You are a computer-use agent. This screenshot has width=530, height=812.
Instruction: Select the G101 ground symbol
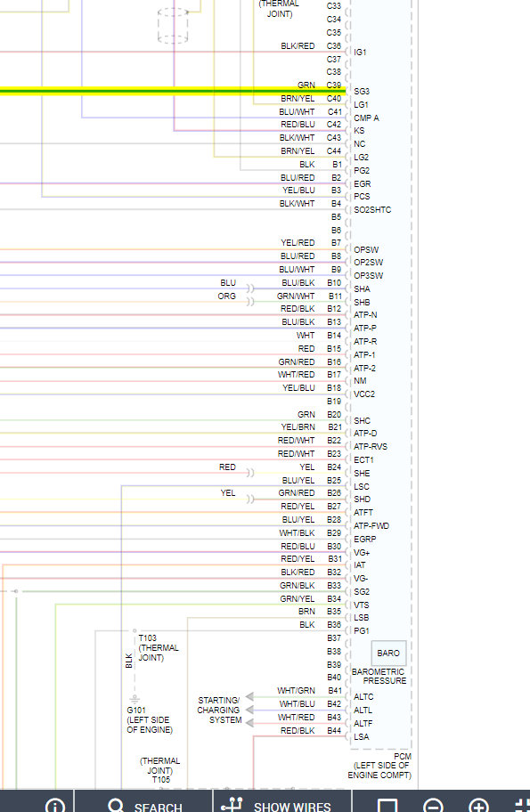tap(135, 699)
